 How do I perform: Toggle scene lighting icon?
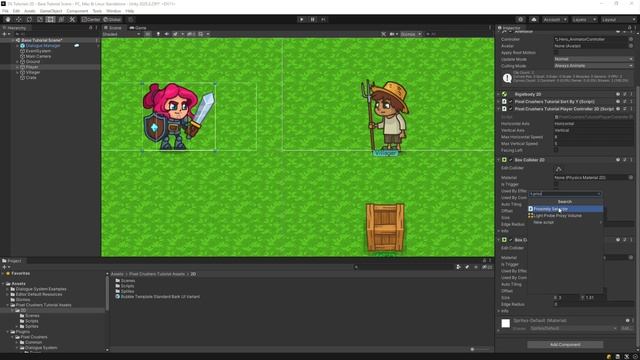click(x=158, y=34)
